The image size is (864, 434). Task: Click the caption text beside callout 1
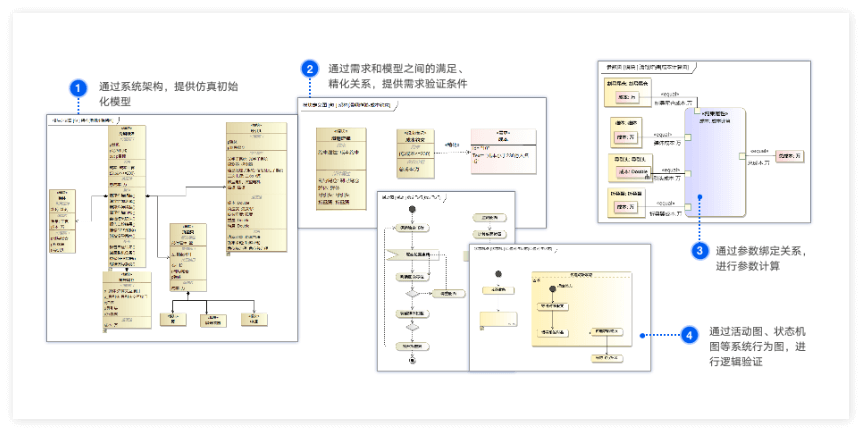pos(167,95)
